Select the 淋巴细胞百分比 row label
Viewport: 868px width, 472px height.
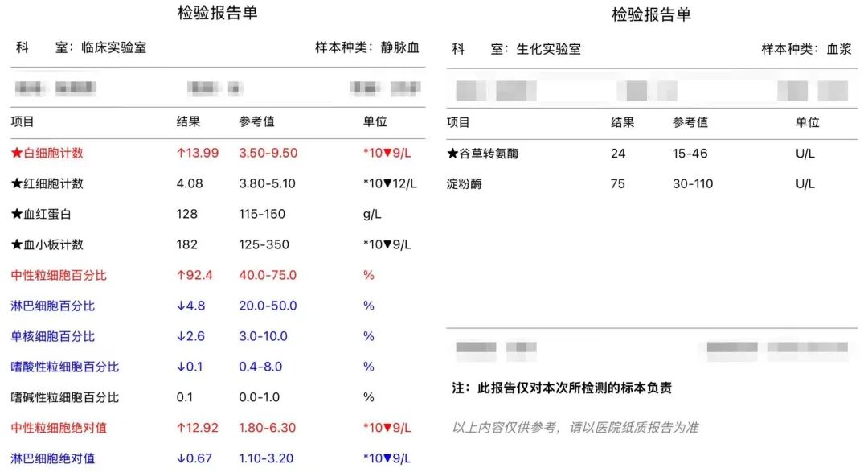tap(52, 306)
